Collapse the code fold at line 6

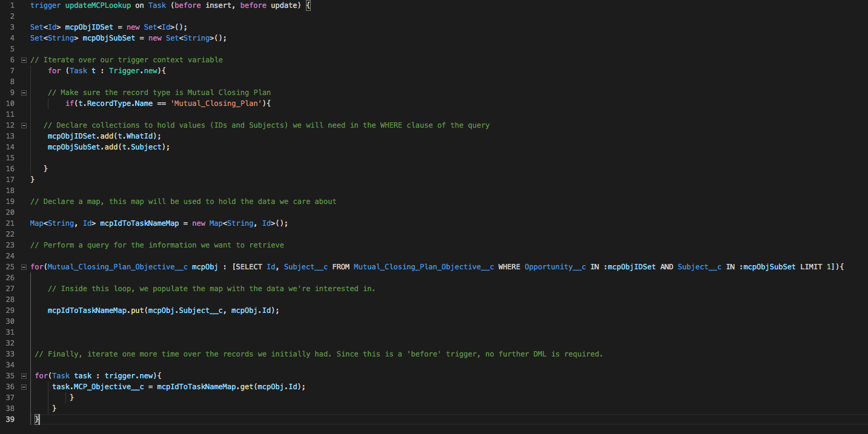(23, 59)
